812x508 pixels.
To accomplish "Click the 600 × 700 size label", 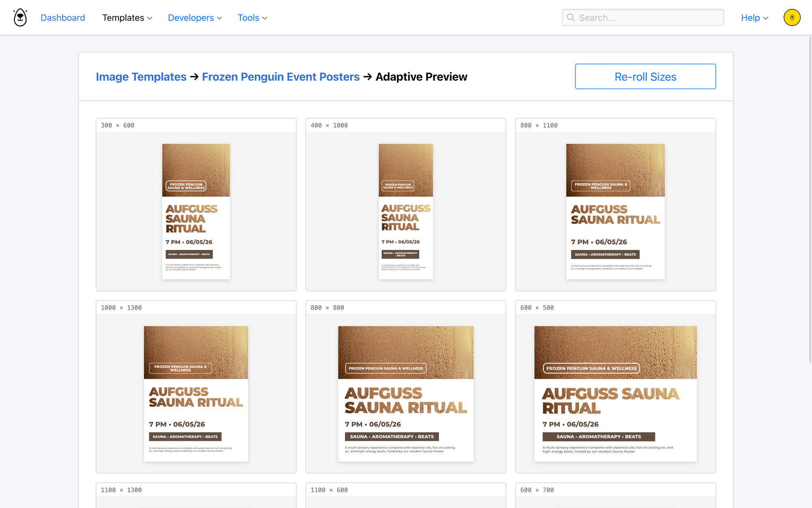I will [x=537, y=490].
